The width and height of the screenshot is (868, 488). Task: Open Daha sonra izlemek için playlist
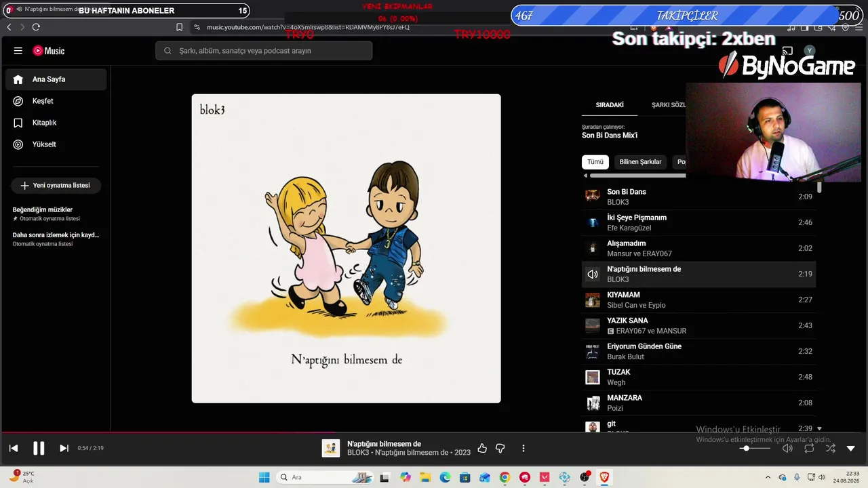click(56, 239)
